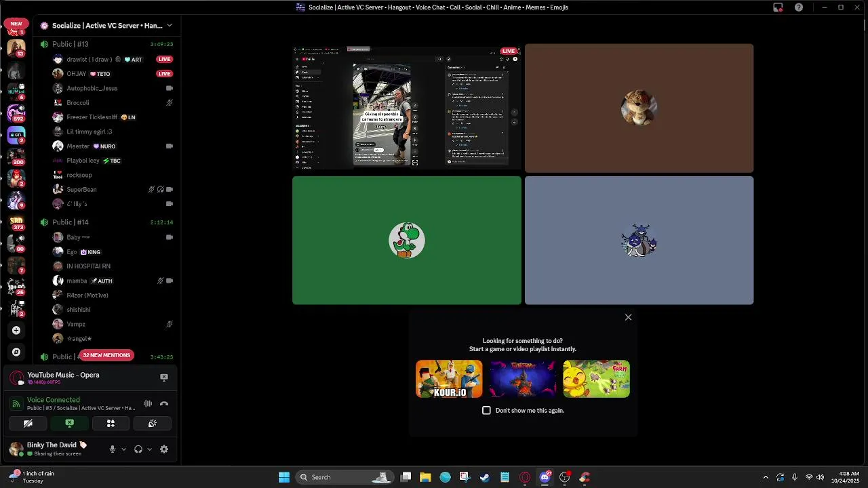Image resolution: width=868 pixels, height=488 pixels.
Task: Click the taskbar Search box
Action: (344, 477)
